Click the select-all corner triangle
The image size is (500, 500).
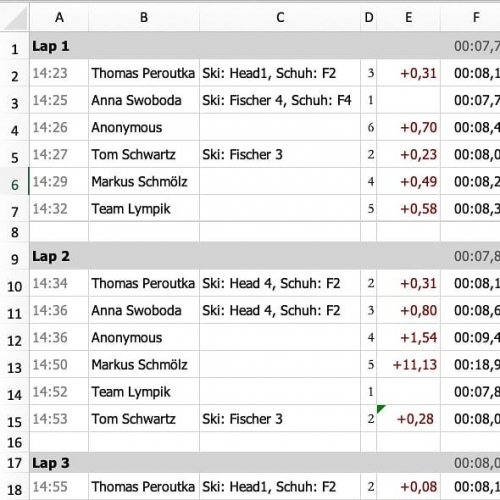coord(15,17)
